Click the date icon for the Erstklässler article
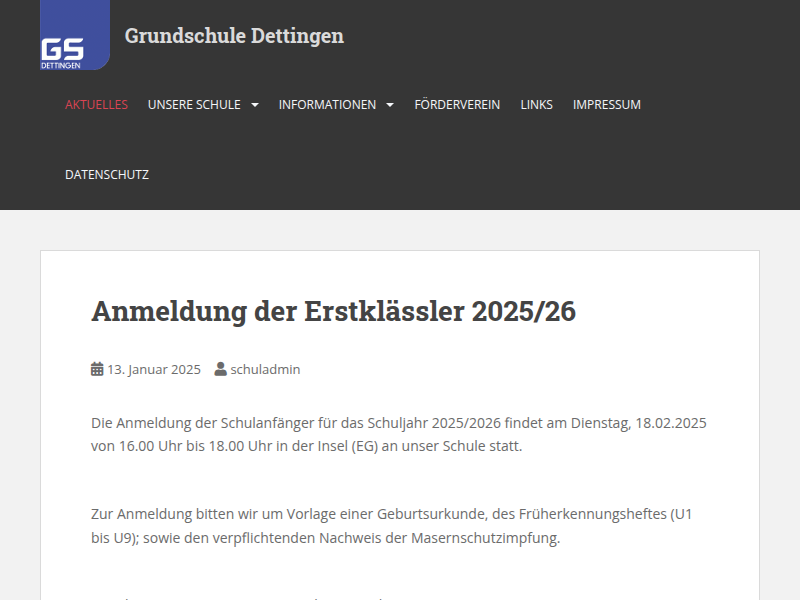The width and height of the screenshot is (800, 600). click(x=96, y=368)
